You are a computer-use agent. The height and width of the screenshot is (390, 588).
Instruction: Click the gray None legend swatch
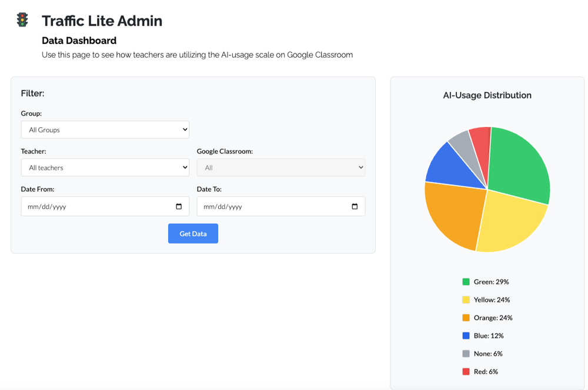coord(466,354)
